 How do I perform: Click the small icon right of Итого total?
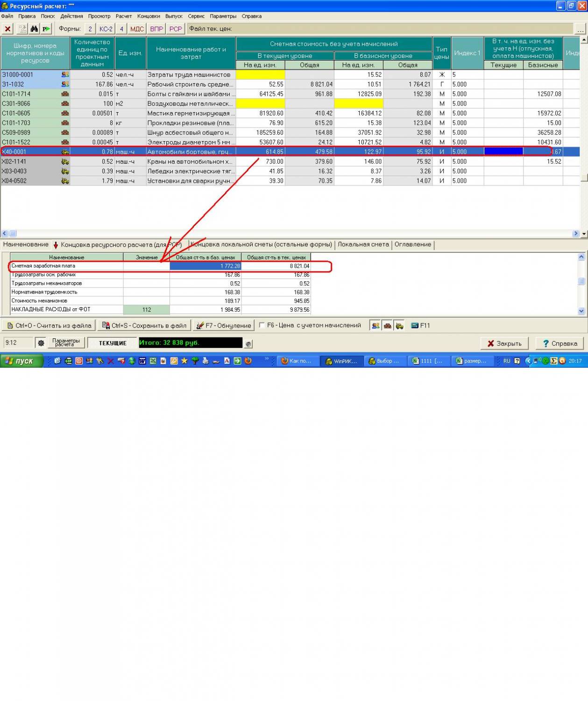point(248,343)
